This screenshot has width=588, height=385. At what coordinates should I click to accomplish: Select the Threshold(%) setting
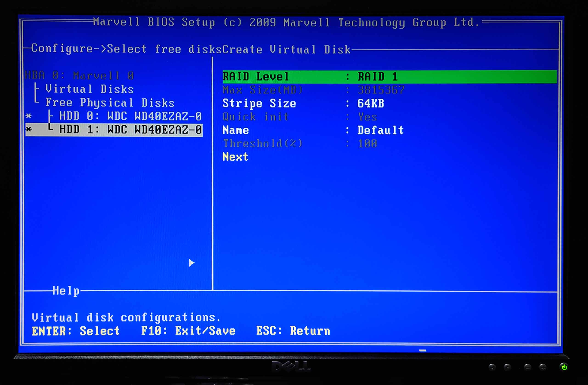262,143
